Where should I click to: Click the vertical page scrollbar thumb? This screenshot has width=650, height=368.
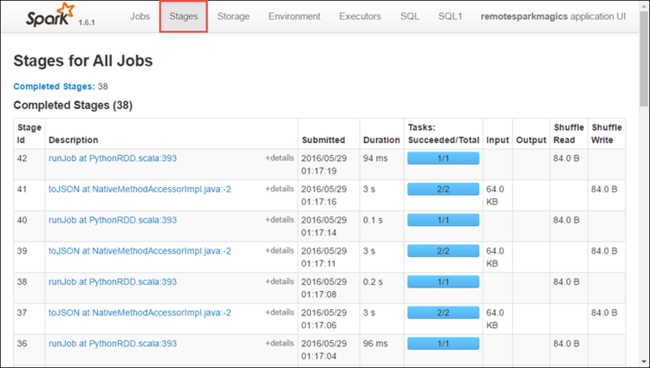644,58
